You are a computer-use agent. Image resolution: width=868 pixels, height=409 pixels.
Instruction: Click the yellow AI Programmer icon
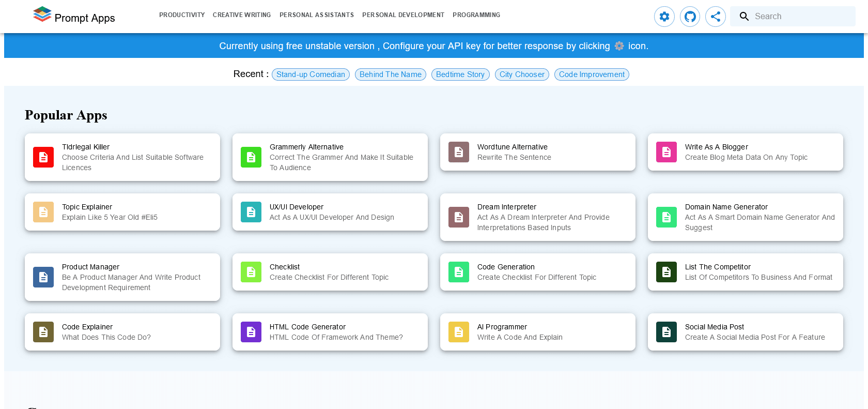(x=459, y=332)
